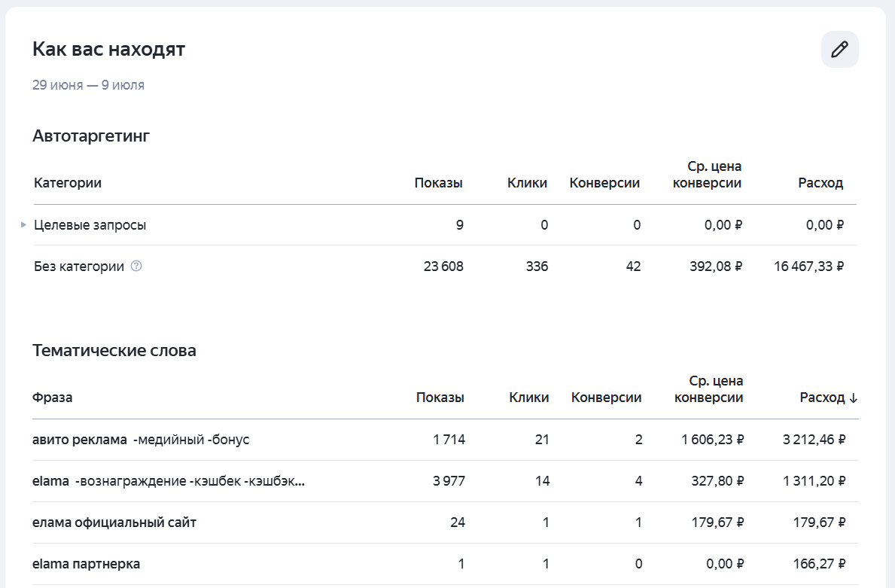Screen dimensions: 895x588
Task: Click autotargeting Показы column header
Action: [438, 183]
